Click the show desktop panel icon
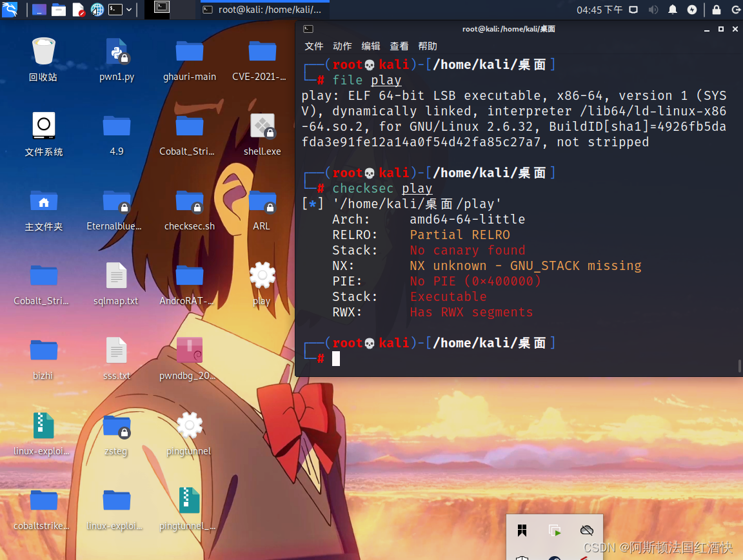The image size is (743, 560). (39, 10)
